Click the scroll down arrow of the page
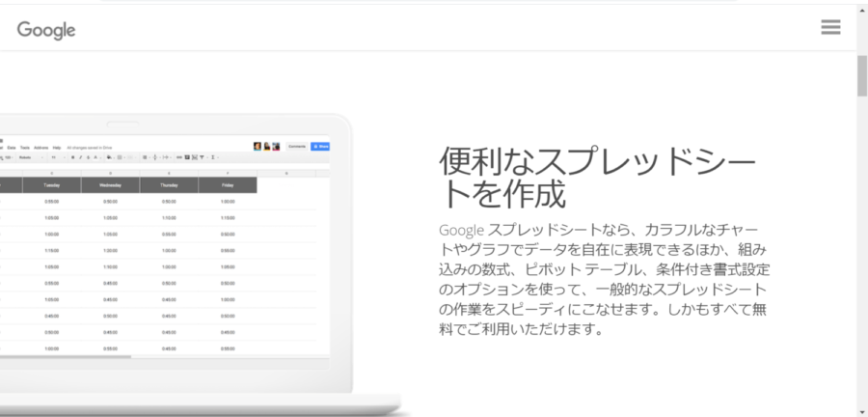Image resolution: width=868 pixels, height=417 pixels. (861, 410)
